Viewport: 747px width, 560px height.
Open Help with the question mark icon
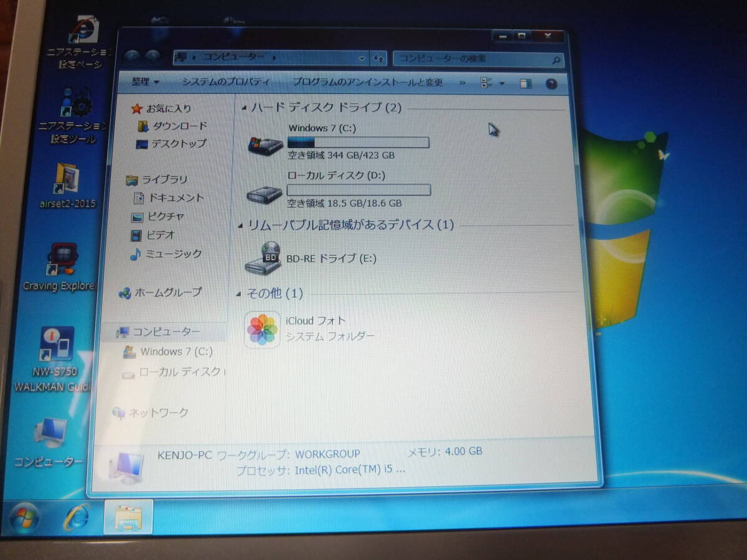point(552,84)
